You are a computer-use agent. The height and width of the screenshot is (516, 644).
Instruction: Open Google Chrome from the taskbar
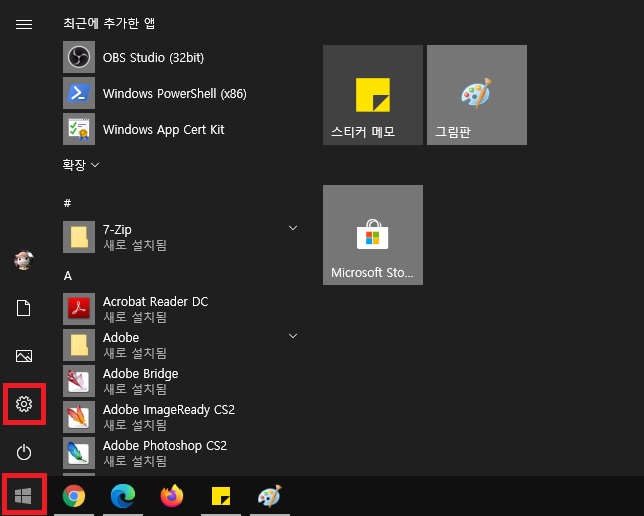(x=74, y=496)
